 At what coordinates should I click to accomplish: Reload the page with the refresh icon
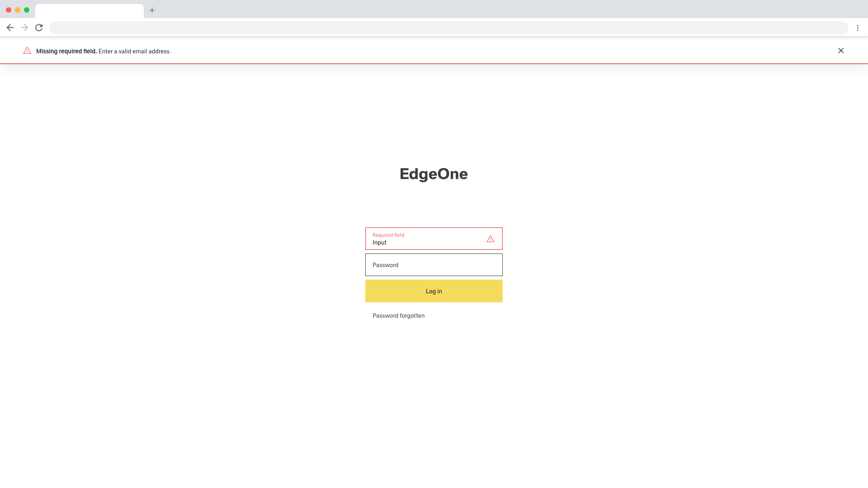pos(39,28)
